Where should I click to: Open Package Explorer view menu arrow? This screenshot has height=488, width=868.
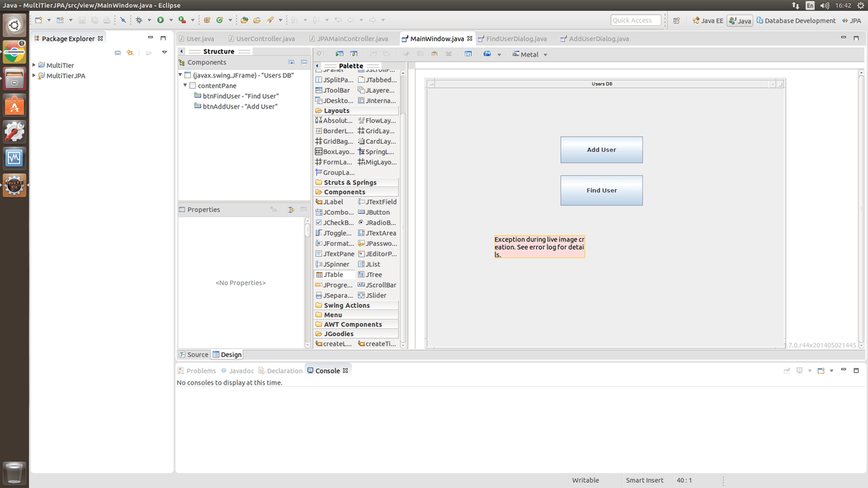[163, 52]
